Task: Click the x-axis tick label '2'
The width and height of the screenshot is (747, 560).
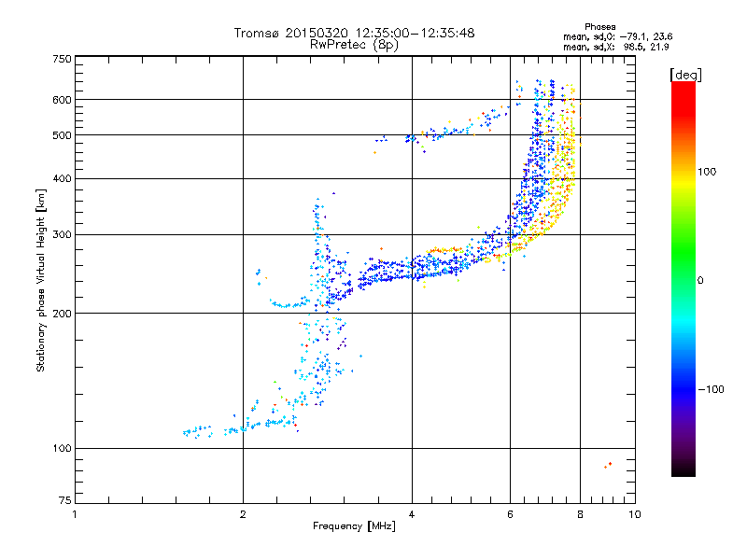Action: pyautogui.click(x=243, y=514)
